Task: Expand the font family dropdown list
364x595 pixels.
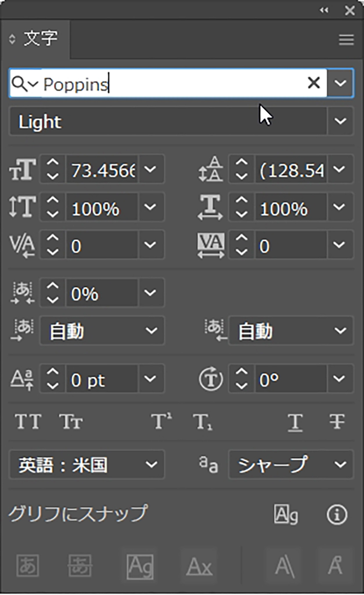Action: [x=340, y=83]
